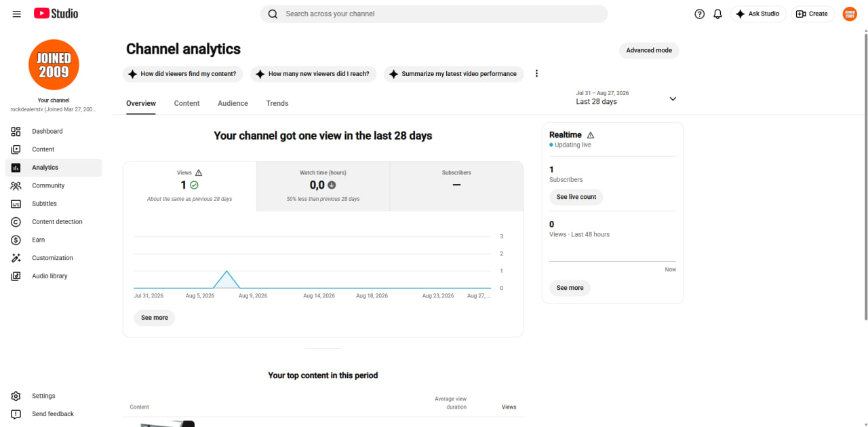Click the page vertical scrollbar

click(865, 177)
